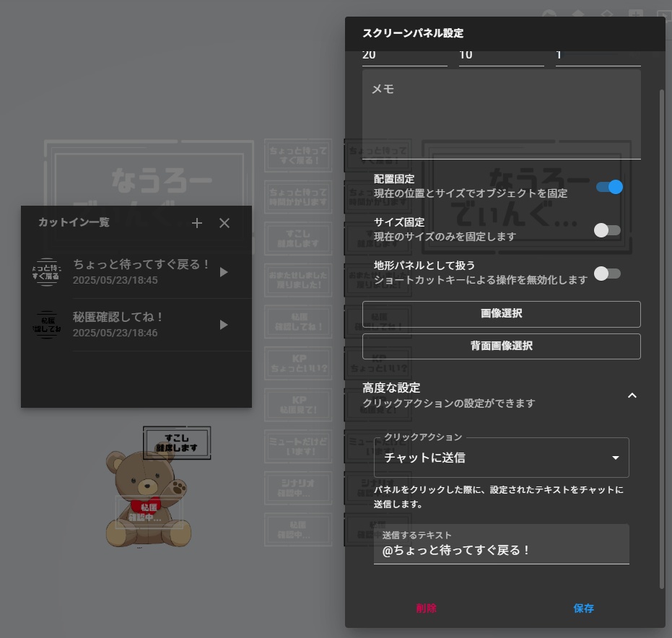
Task: Enable the 地形パネルとして扱う toggle
Action: pyautogui.click(x=608, y=274)
